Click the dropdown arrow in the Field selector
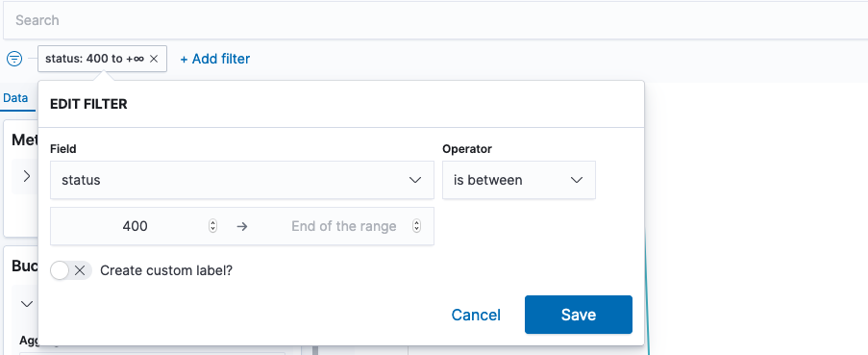Image resolution: width=868 pixels, height=355 pixels. tap(415, 180)
